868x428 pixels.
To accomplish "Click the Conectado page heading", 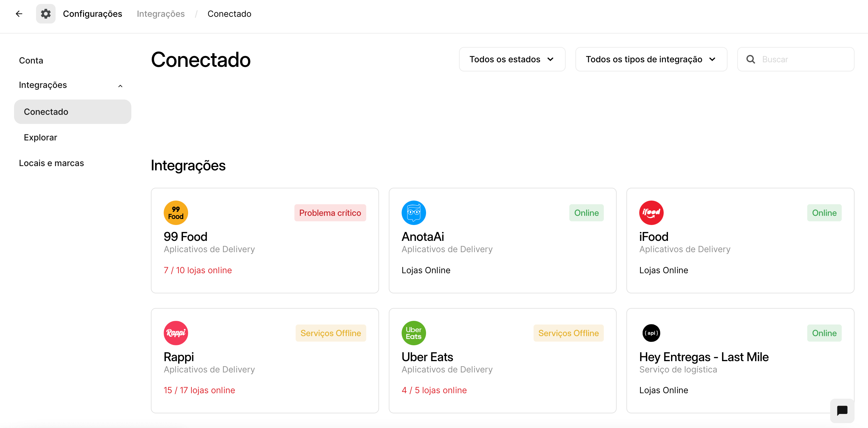I will coord(200,60).
